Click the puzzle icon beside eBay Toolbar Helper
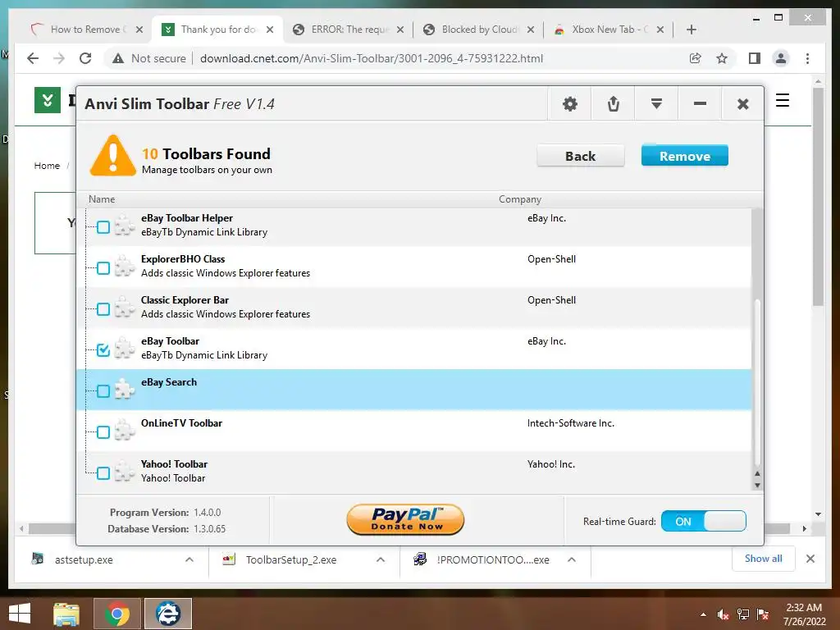Viewport: 840px width, 630px height. 125,225
